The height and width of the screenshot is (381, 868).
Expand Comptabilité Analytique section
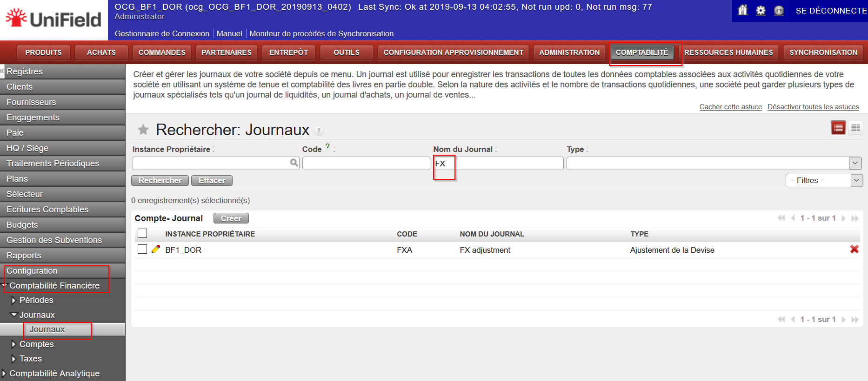point(4,374)
